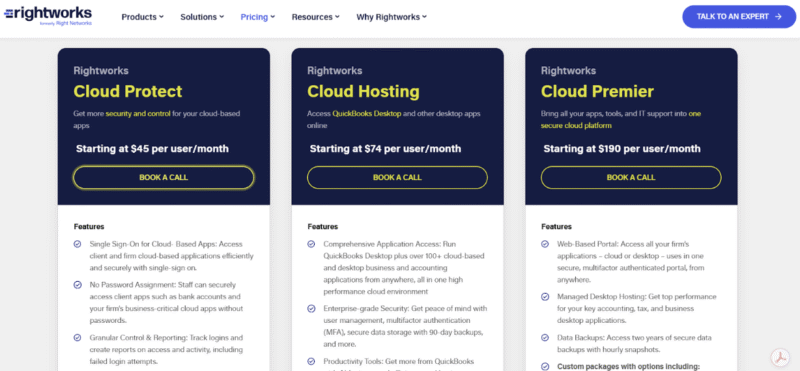Click checkmark icon beside No Password Assignment

pyautogui.click(x=77, y=285)
